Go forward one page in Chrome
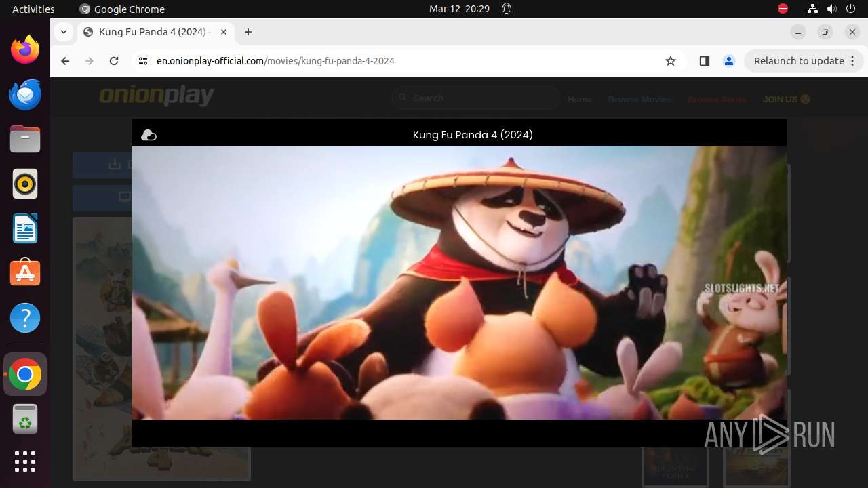Screen dimensions: 868x488 click(90, 61)
